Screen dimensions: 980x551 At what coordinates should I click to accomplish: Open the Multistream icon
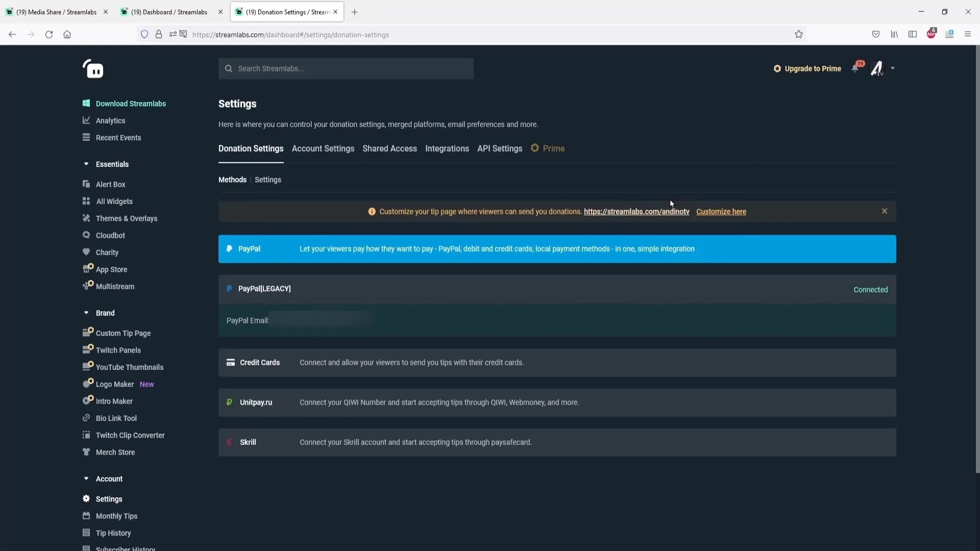click(x=88, y=285)
